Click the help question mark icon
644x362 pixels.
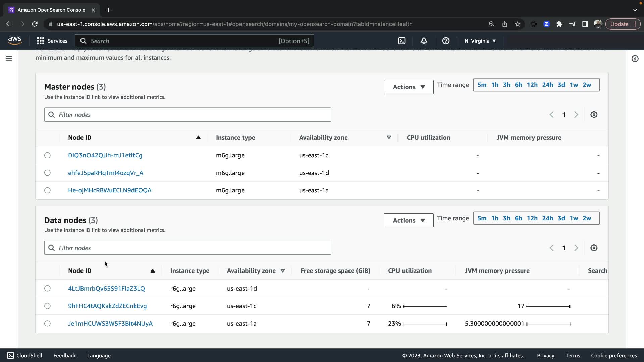click(446, 41)
